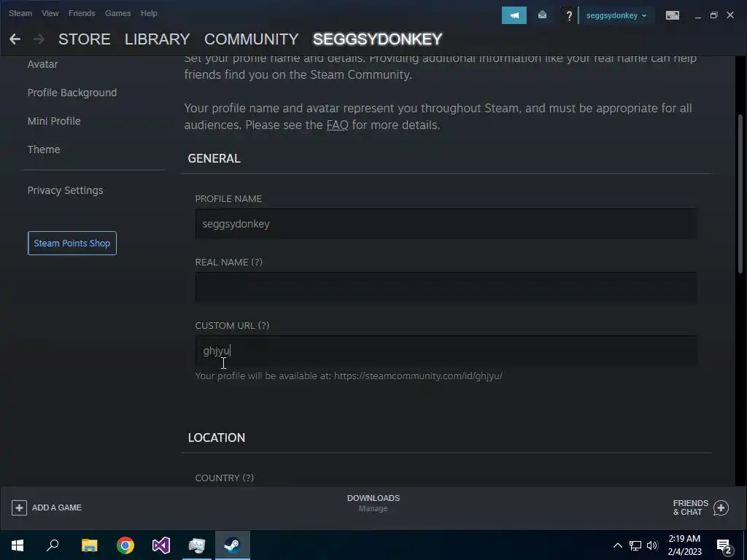Click the LOCATION section heading
The width and height of the screenshot is (747, 560).
pyautogui.click(x=216, y=437)
